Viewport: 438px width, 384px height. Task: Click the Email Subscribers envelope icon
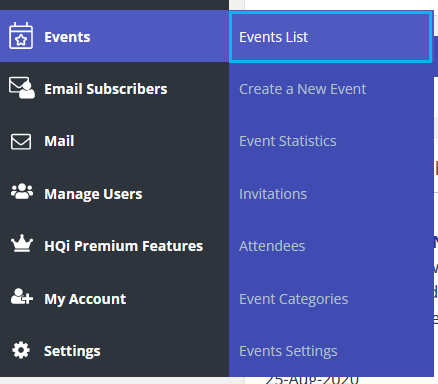click(22, 88)
